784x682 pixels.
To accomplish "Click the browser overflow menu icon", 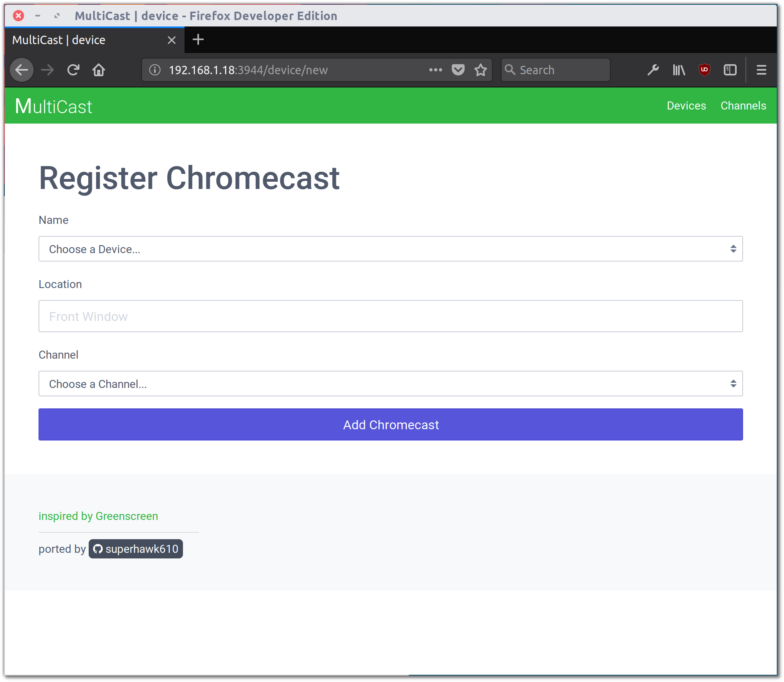I will coord(762,70).
